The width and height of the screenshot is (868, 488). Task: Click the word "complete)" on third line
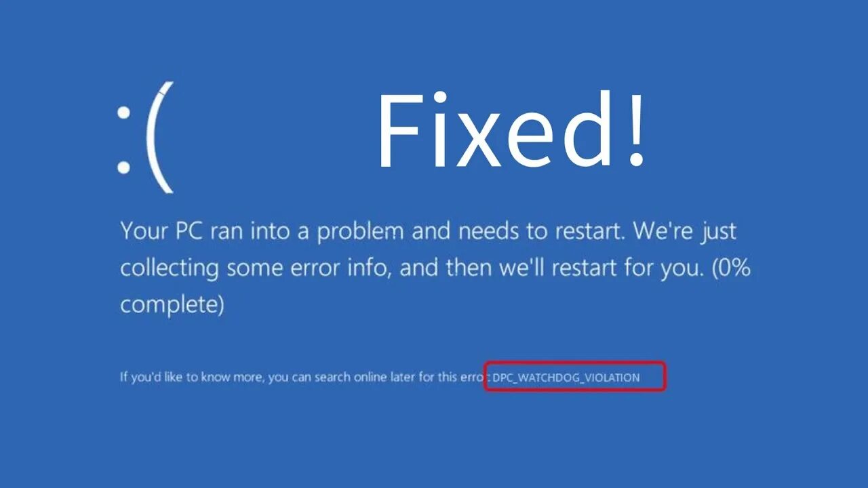pyautogui.click(x=172, y=306)
